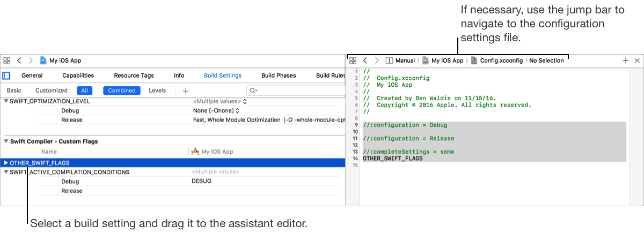The height and width of the screenshot is (233, 644).
Task: Close the assistant editor pane
Action: (636, 61)
